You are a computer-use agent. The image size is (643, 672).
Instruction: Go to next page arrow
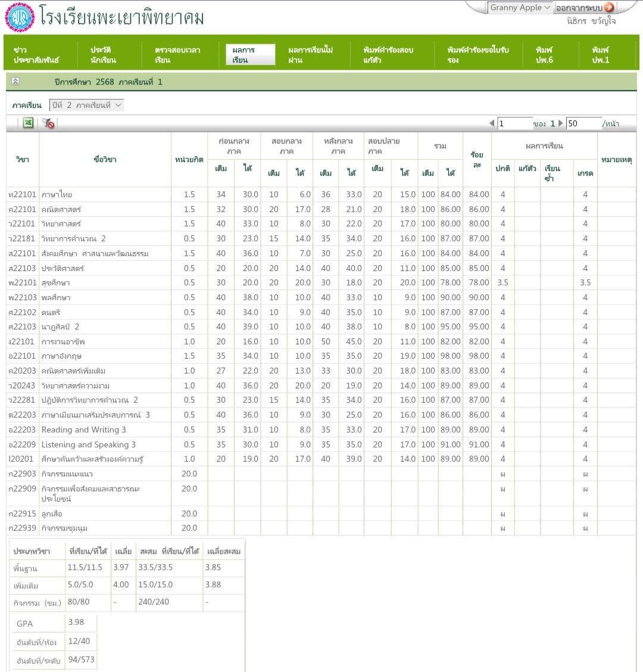pyautogui.click(x=560, y=123)
